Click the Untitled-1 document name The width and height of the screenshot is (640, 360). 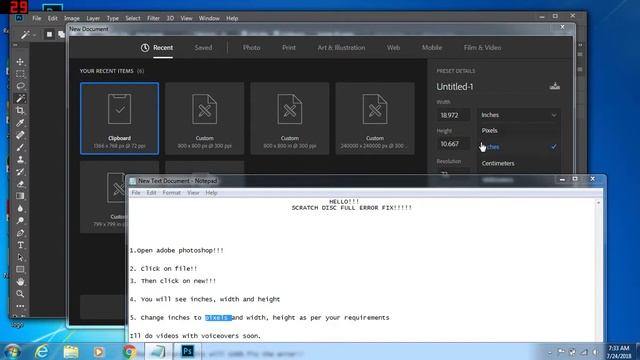[x=455, y=87]
